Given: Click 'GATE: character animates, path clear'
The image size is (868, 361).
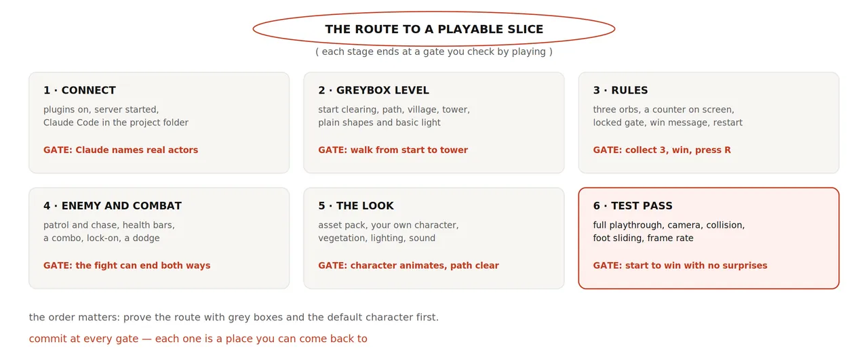Looking at the screenshot, I should pos(408,266).
